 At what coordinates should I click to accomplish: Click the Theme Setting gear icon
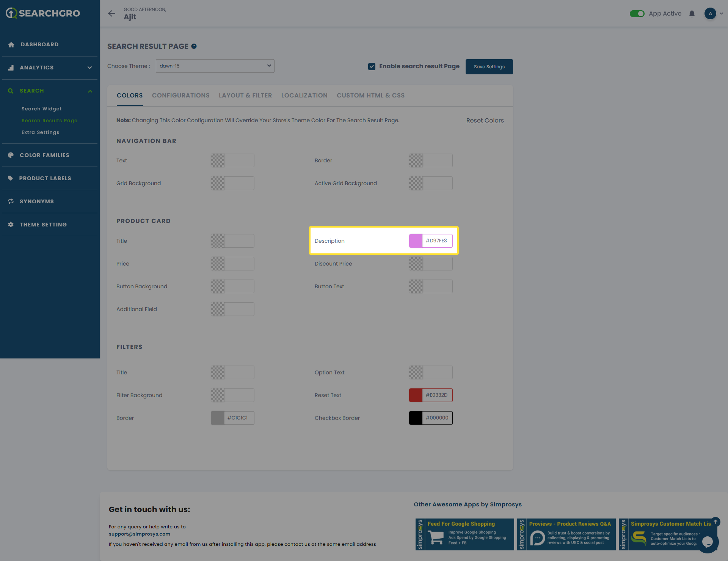pos(11,225)
